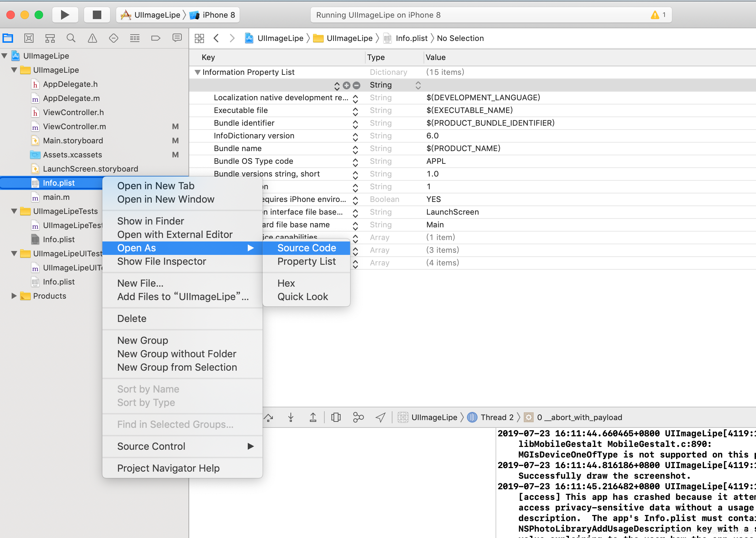756x538 pixels.
Task: Select AppDelegate.h in navigator
Action: 70,84
